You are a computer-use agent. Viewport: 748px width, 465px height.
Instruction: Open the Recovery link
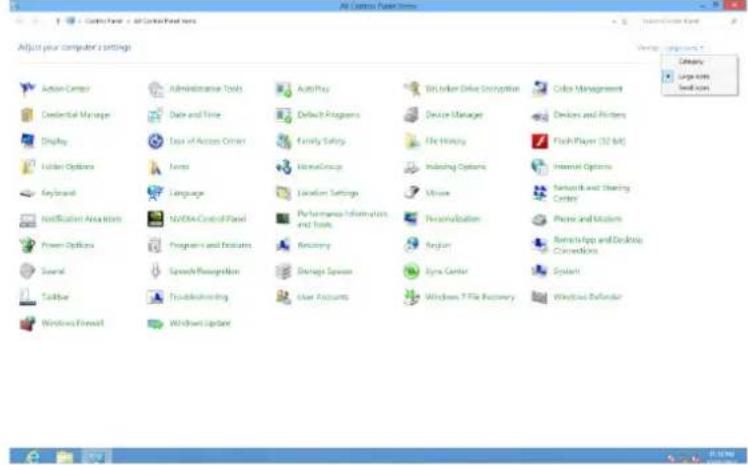314,245
